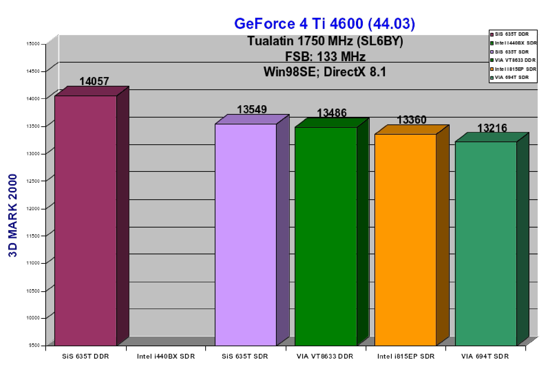Click the y-axis tick 13000
555x392 pixels.
click(33, 154)
